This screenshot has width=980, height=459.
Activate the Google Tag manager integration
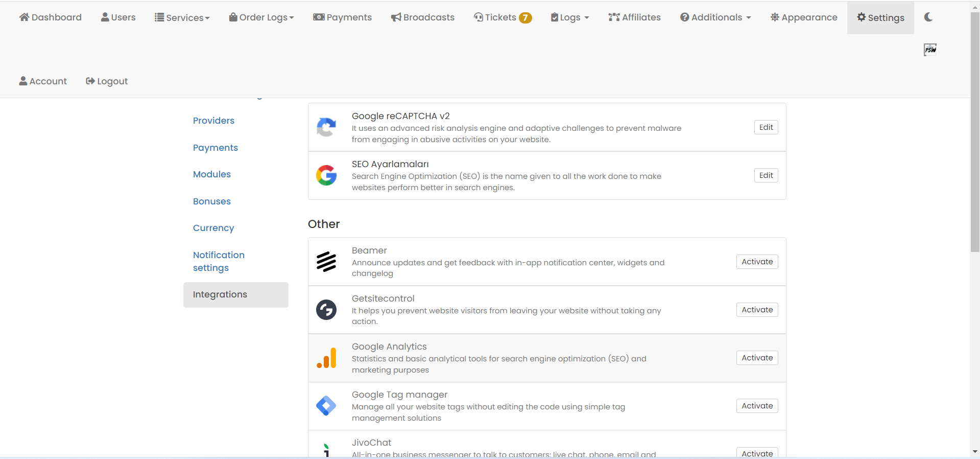[x=757, y=406]
